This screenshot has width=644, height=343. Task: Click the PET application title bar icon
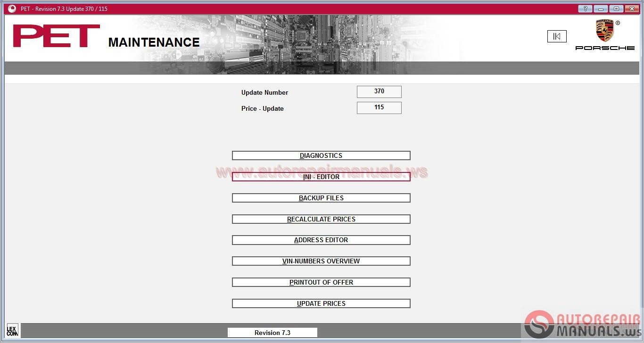coord(12,8)
